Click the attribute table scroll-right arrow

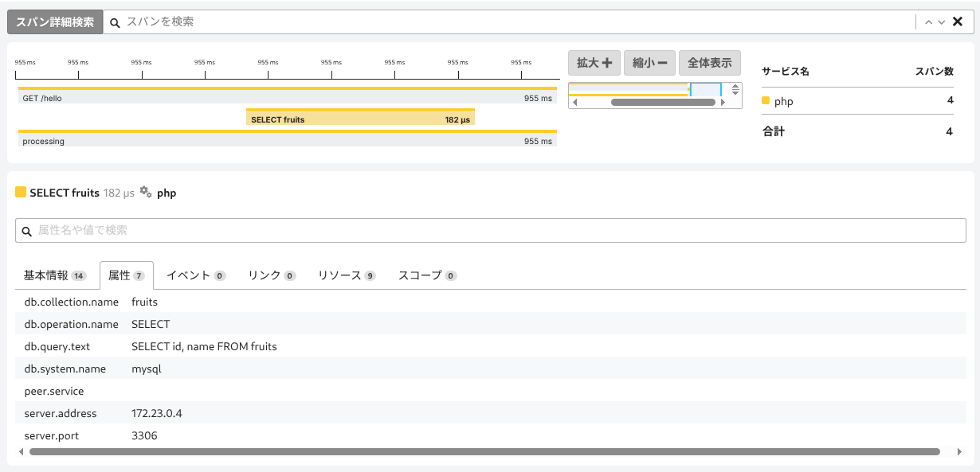(x=959, y=452)
